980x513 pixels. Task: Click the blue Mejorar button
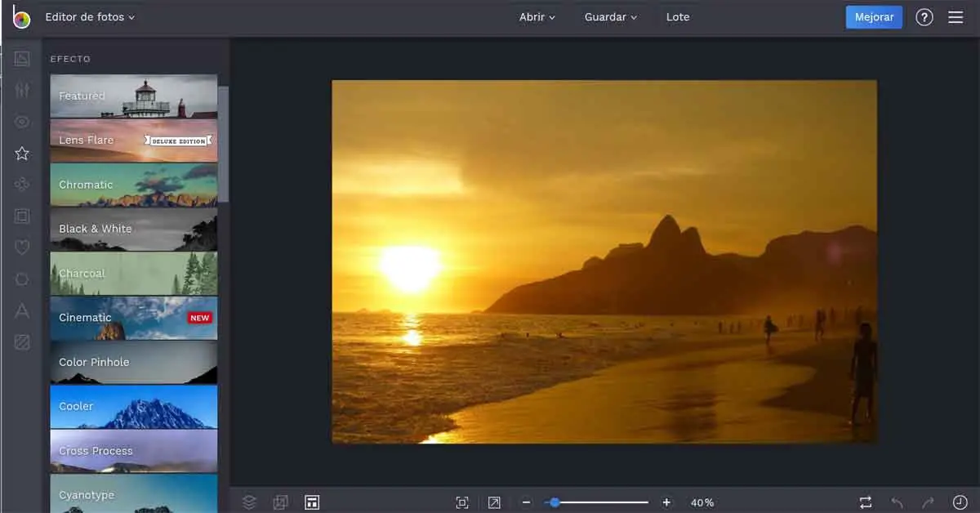coord(873,17)
